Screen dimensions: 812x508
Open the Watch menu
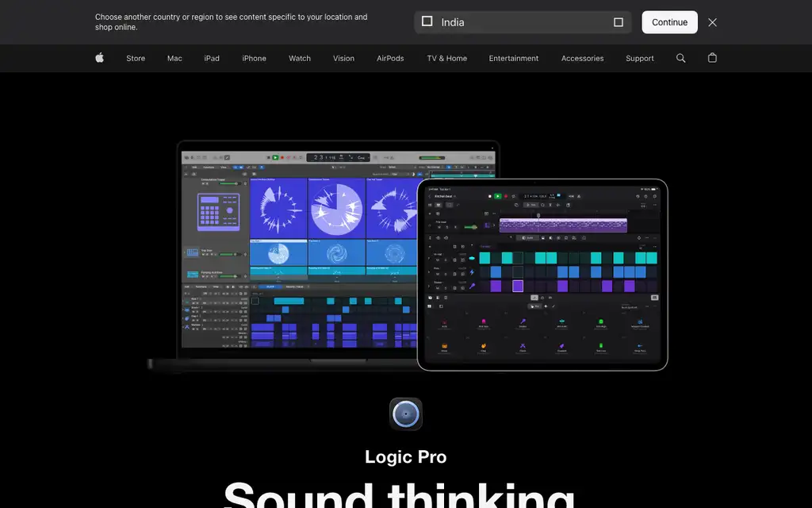[300, 59]
